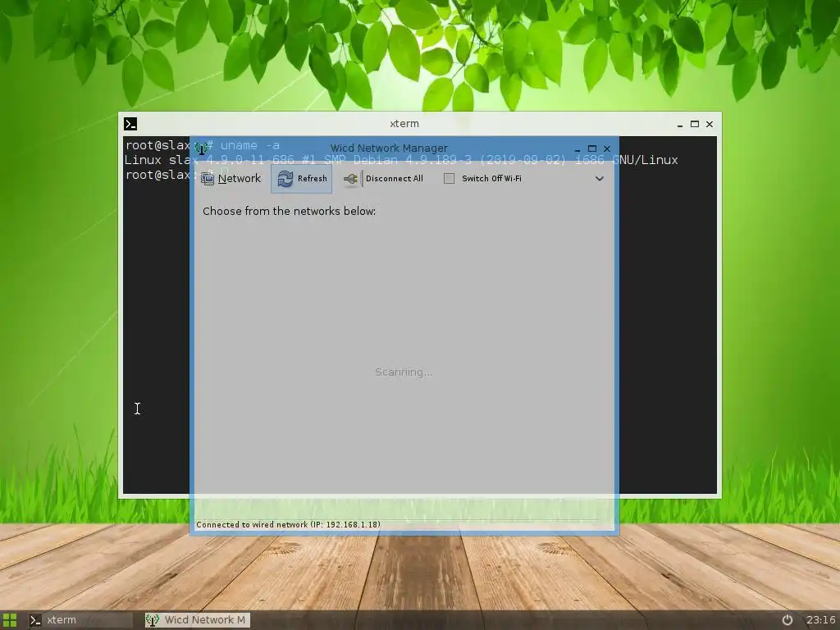840x630 pixels.
Task: Click the Wicd Network Manager title bar
Action: click(x=388, y=148)
